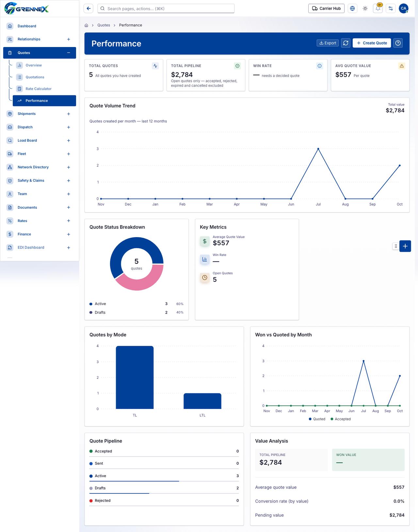The width and height of the screenshot is (418, 532).
Task: Open the CA user avatar menu
Action: tap(404, 8)
